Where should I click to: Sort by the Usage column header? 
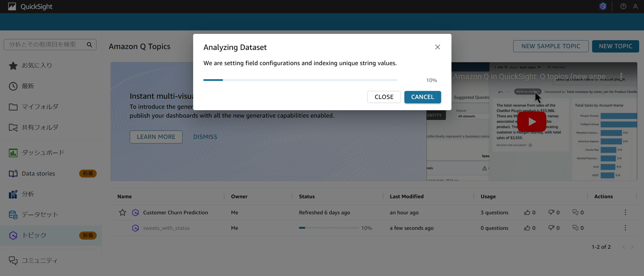coord(488,196)
